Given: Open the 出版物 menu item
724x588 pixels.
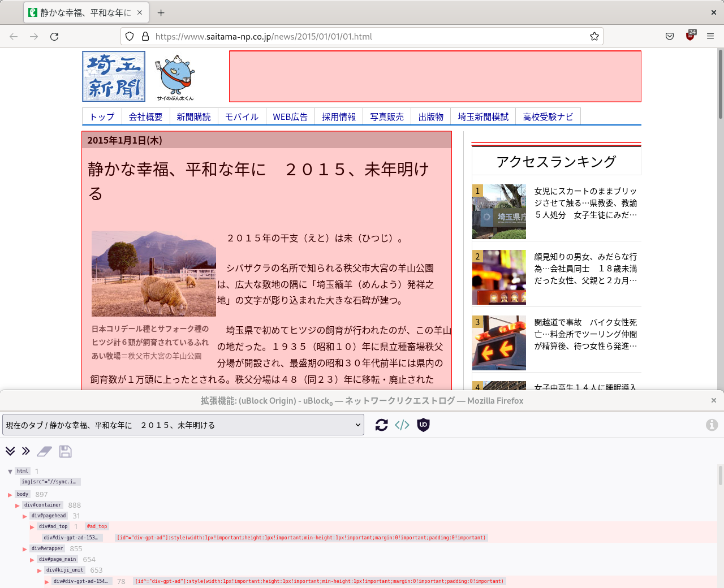Looking at the screenshot, I should 431,116.
